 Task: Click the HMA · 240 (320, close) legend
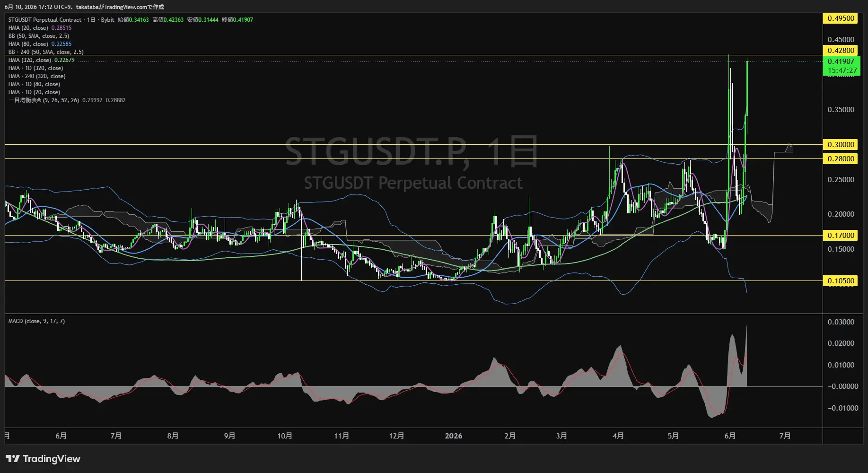[x=37, y=76]
